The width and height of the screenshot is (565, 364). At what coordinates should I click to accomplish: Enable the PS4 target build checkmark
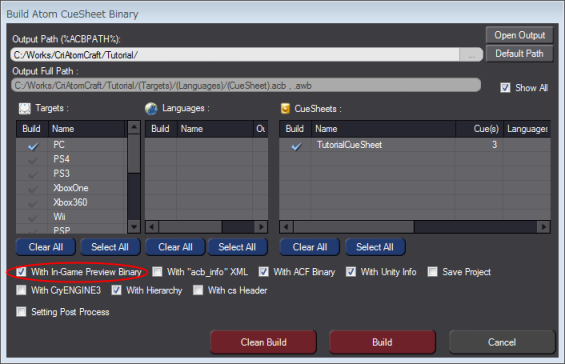click(x=33, y=160)
